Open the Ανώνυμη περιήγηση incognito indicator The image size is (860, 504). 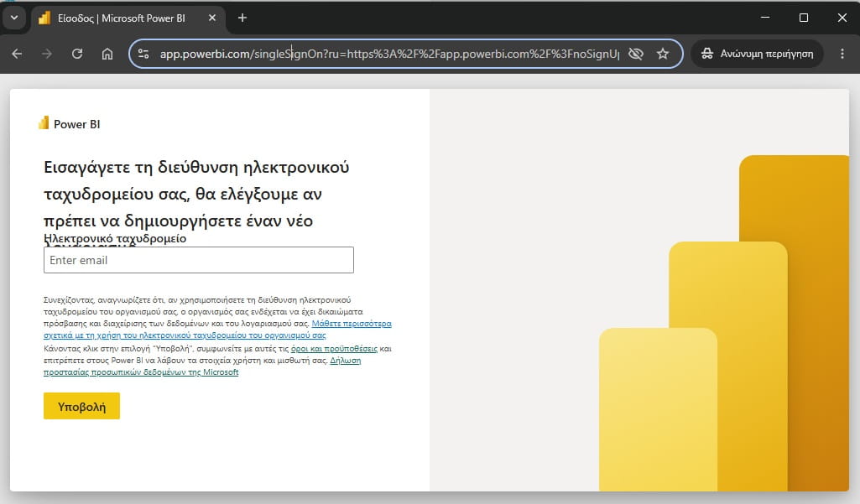[757, 54]
